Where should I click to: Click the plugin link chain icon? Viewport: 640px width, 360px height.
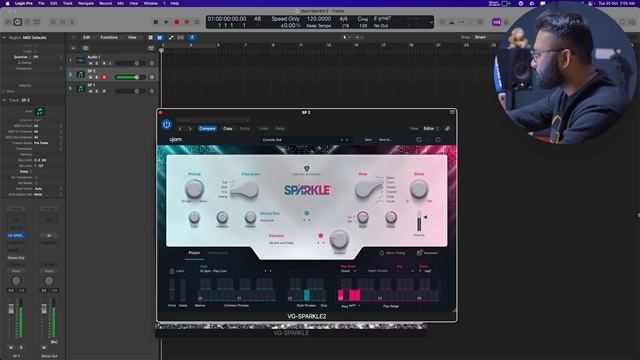(x=447, y=129)
